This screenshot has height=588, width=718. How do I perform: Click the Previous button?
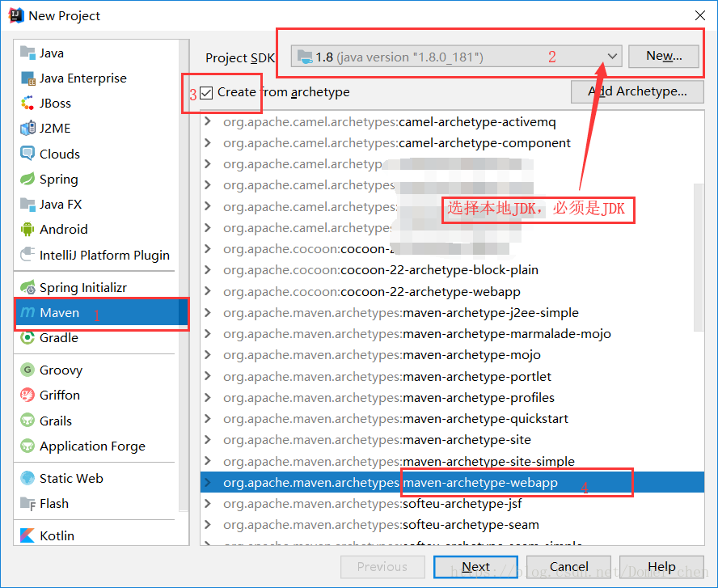point(382,567)
